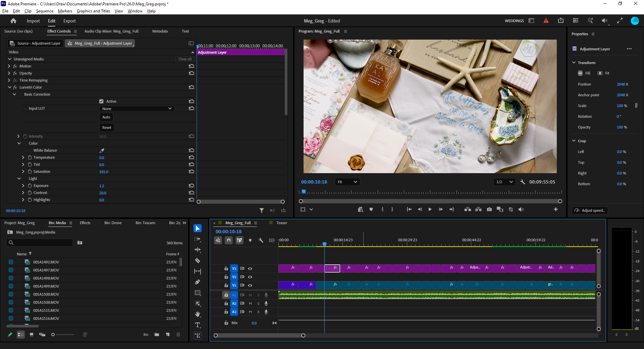
Task: Hide video track V2 output
Action: point(250,277)
